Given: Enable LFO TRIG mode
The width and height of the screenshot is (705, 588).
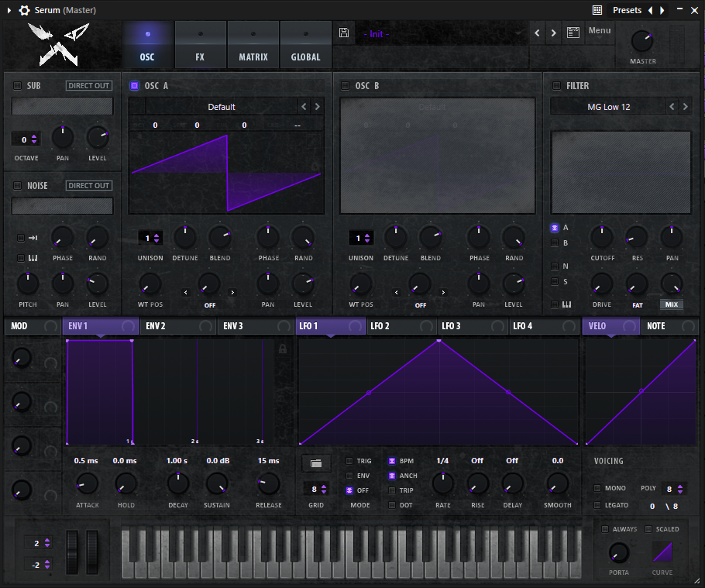Looking at the screenshot, I should tap(349, 461).
